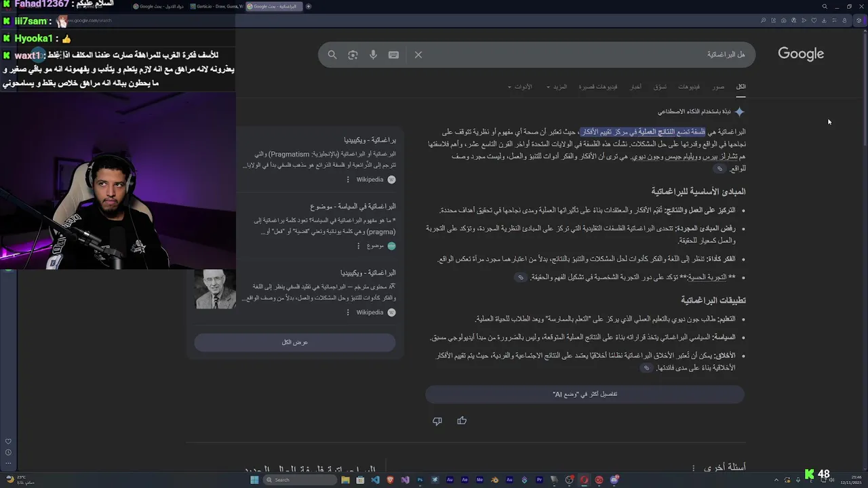This screenshot has height=488, width=868.
Task: Switch to the فيديوهات videos tab
Action: (x=689, y=87)
